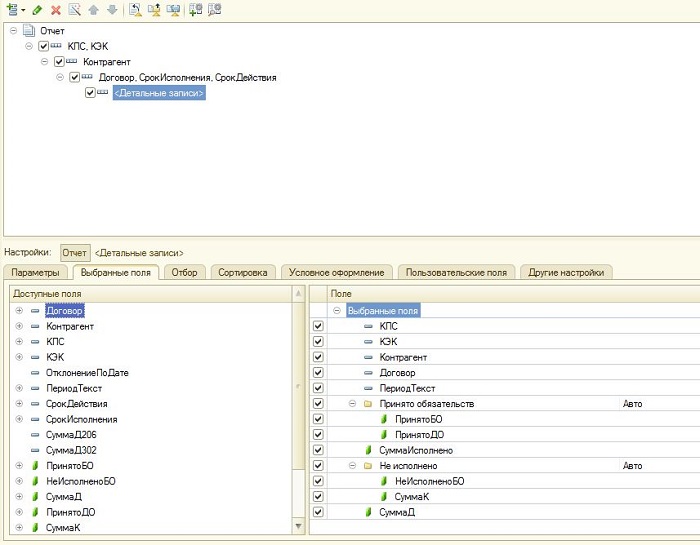700x545 pixels.
Task: Click the green pencil edit icon
Action: (38, 9)
